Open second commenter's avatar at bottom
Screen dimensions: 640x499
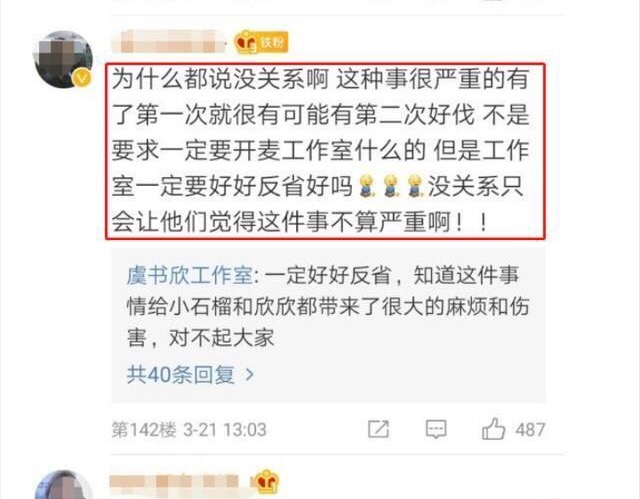[x=63, y=485]
